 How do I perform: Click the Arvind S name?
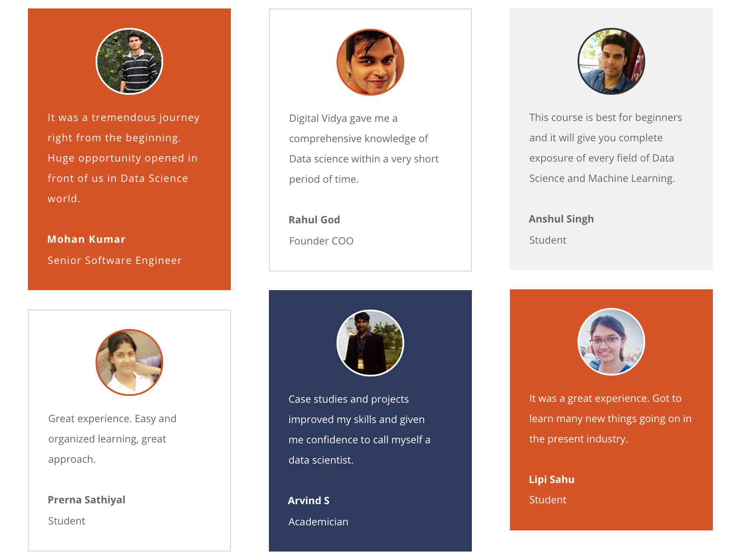click(x=309, y=501)
